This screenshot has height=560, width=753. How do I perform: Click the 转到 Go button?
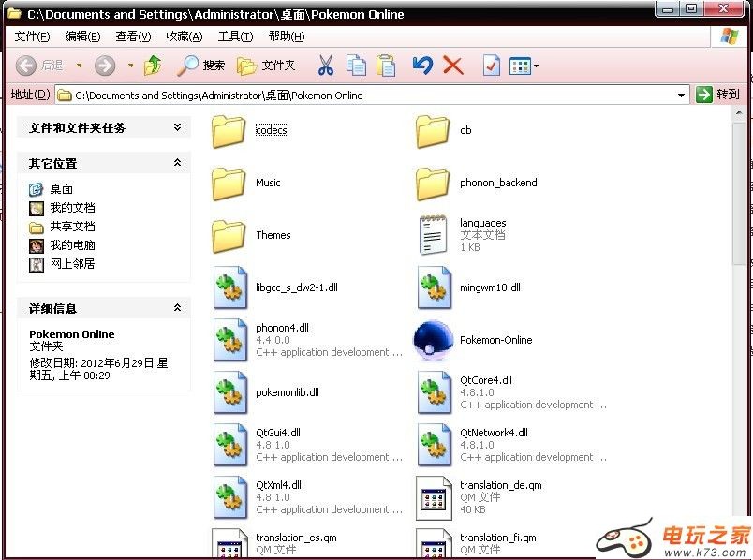(717, 95)
